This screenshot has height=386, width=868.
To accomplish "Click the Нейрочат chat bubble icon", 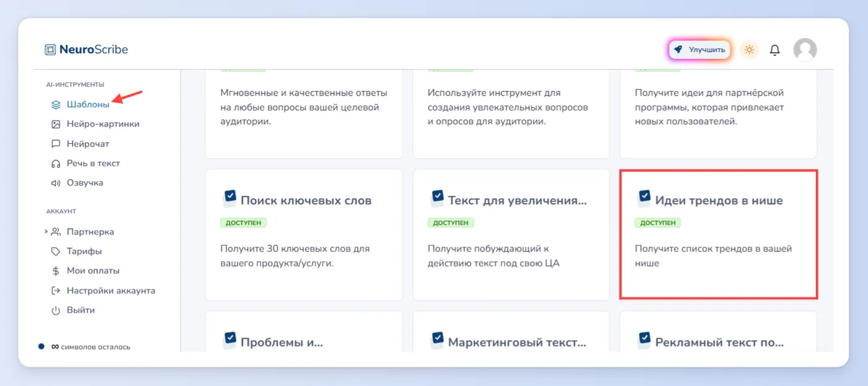I will [x=56, y=143].
